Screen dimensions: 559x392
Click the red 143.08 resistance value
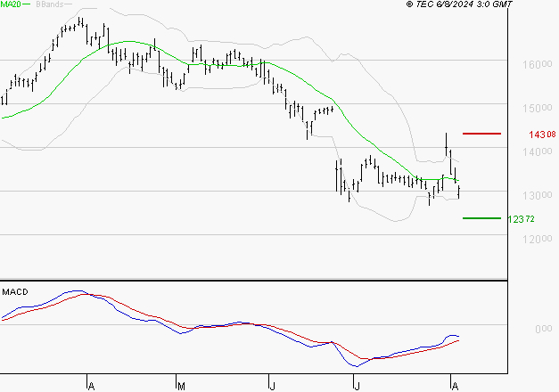(x=542, y=135)
